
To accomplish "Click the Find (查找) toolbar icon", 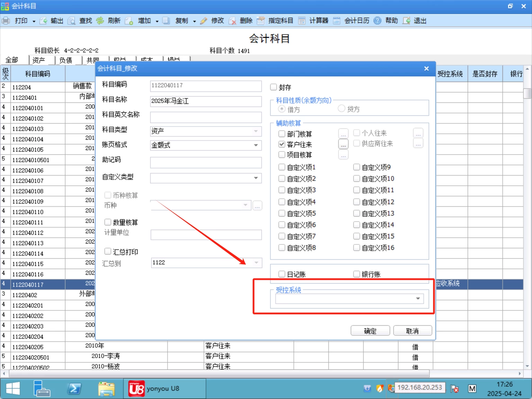I will point(72,21).
